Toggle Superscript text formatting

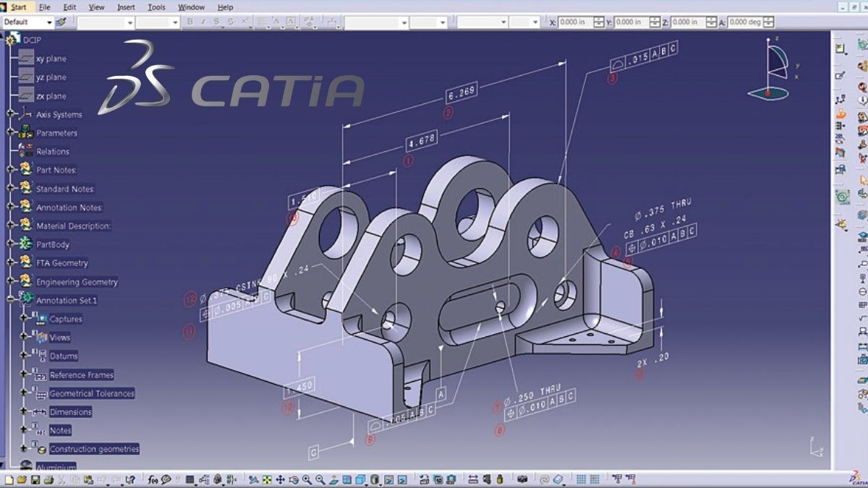pyautogui.click(x=244, y=22)
